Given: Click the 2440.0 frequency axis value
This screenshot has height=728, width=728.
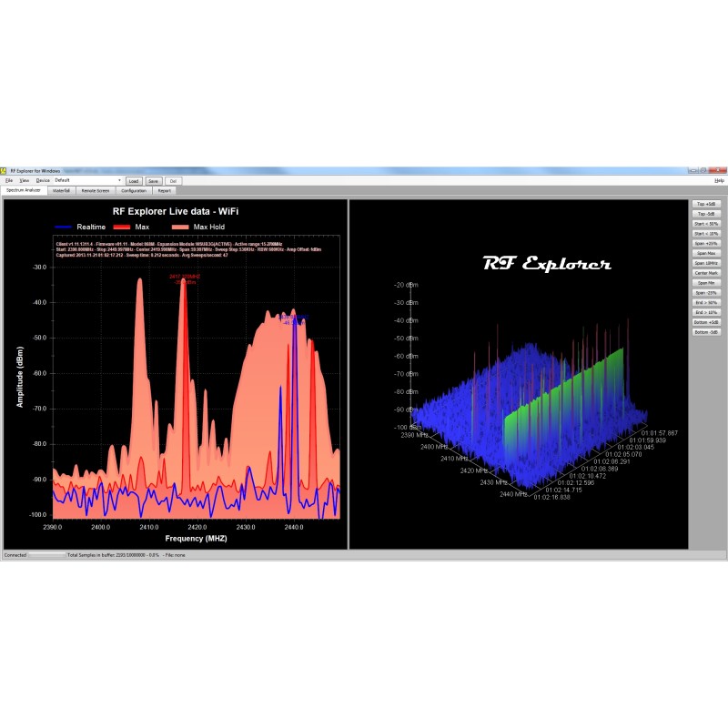Looking at the screenshot, I should pos(294,528).
